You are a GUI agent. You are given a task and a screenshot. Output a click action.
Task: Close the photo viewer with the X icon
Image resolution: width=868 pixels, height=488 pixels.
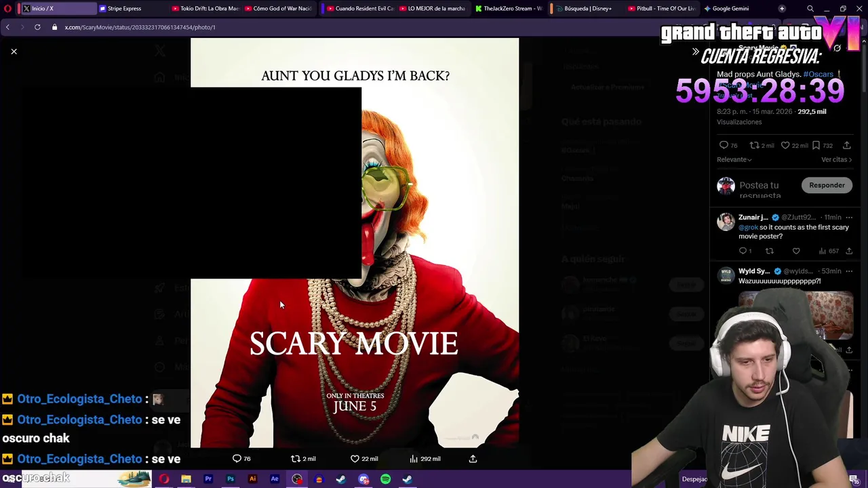(14, 52)
